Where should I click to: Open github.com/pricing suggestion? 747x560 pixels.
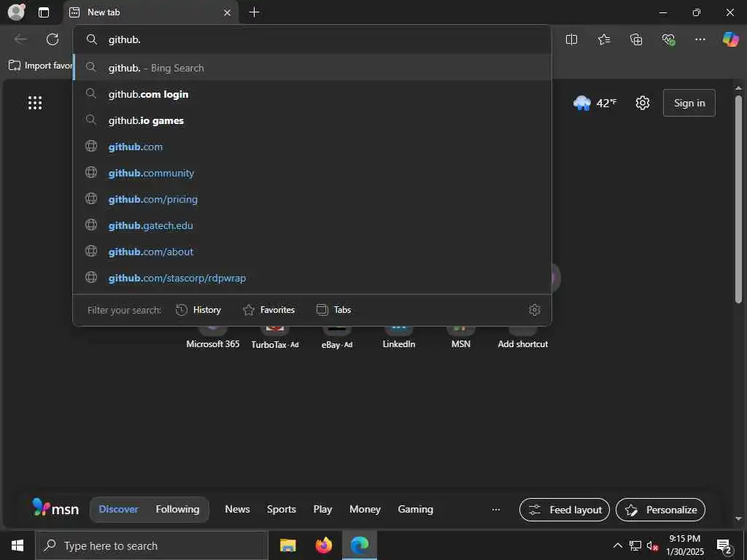(x=312, y=199)
